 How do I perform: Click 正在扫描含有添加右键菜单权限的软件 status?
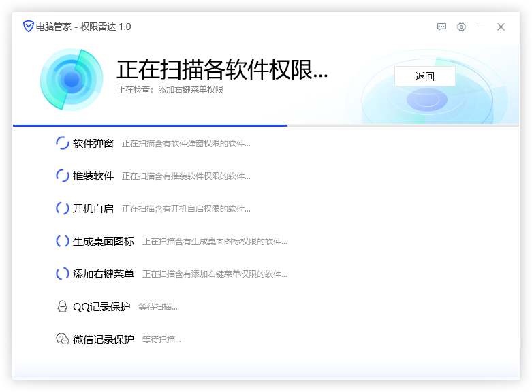click(215, 274)
